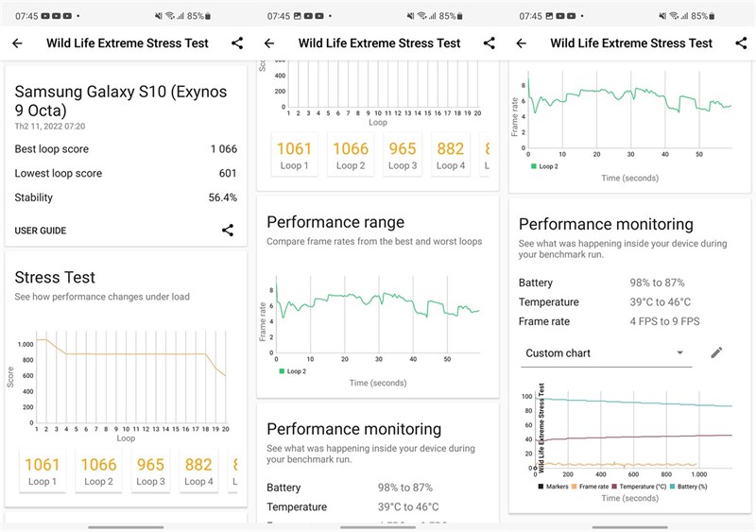Tap Stress Test section heading
The height and width of the screenshot is (532, 756).
tap(55, 277)
